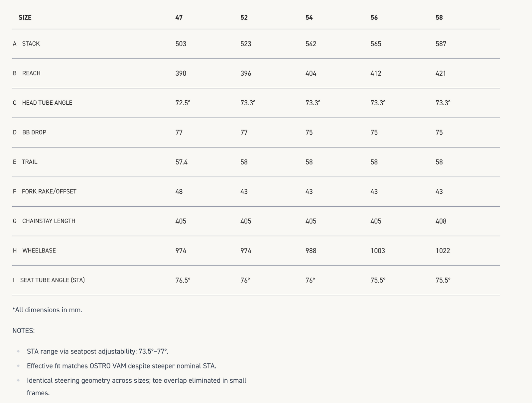The height and width of the screenshot is (403, 532).
Task: Select wheelbase value 1022 for size 58
Action: coord(443,251)
